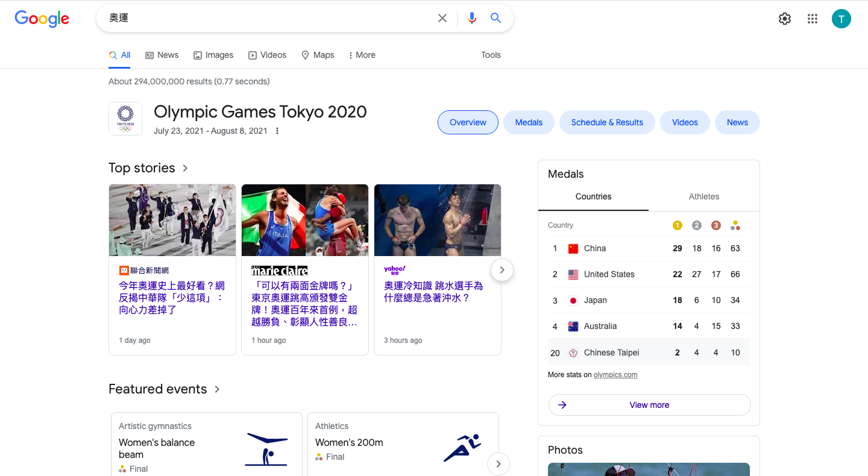Show next top stories with arrow
868x476 pixels.
tap(502, 270)
